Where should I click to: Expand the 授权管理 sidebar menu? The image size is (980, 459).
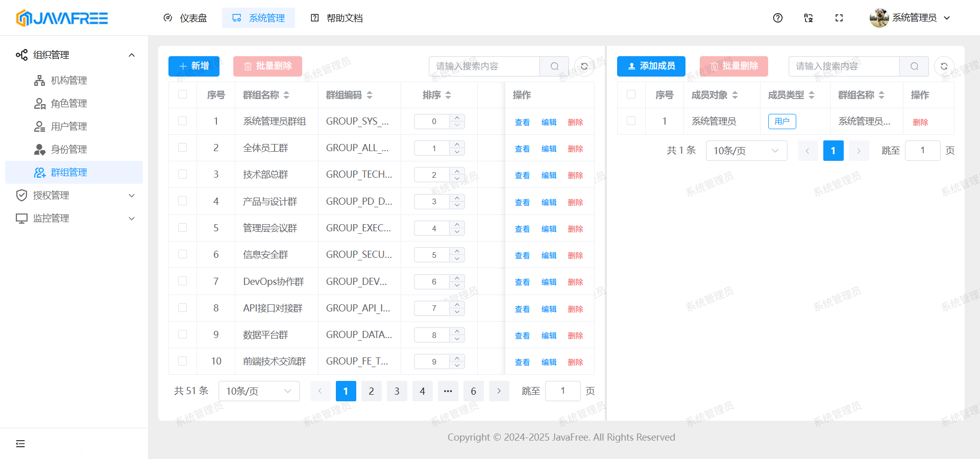click(76, 195)
